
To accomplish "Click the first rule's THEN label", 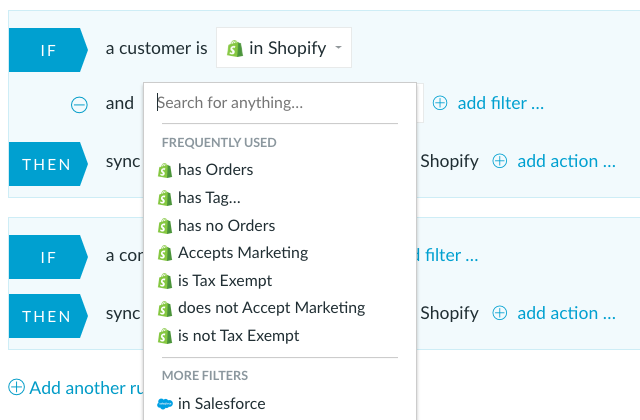I will tap(48, 164).
